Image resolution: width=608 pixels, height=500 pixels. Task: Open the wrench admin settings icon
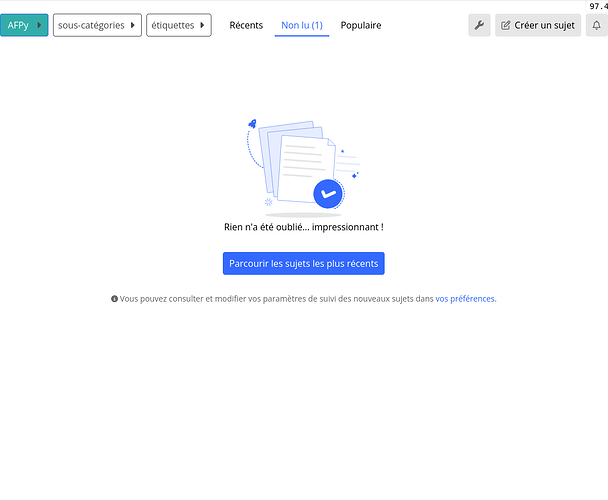click(479, 25)
